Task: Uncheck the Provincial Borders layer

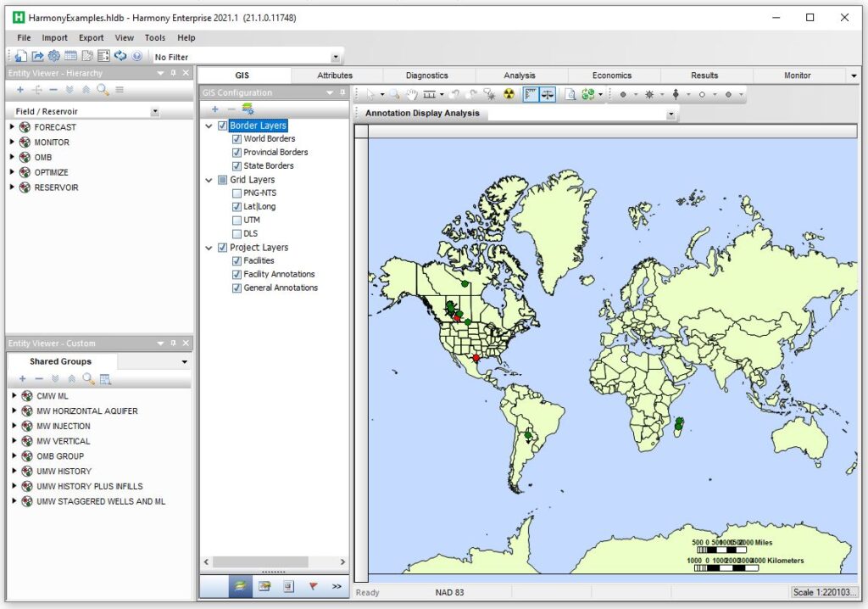Action: coord(237,153)
